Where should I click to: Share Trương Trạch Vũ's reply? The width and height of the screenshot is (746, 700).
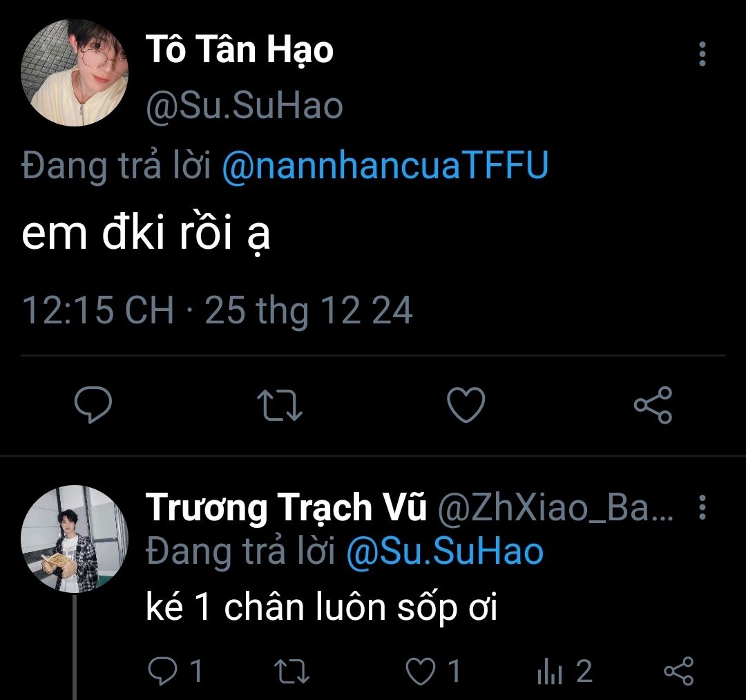(678, 670)
